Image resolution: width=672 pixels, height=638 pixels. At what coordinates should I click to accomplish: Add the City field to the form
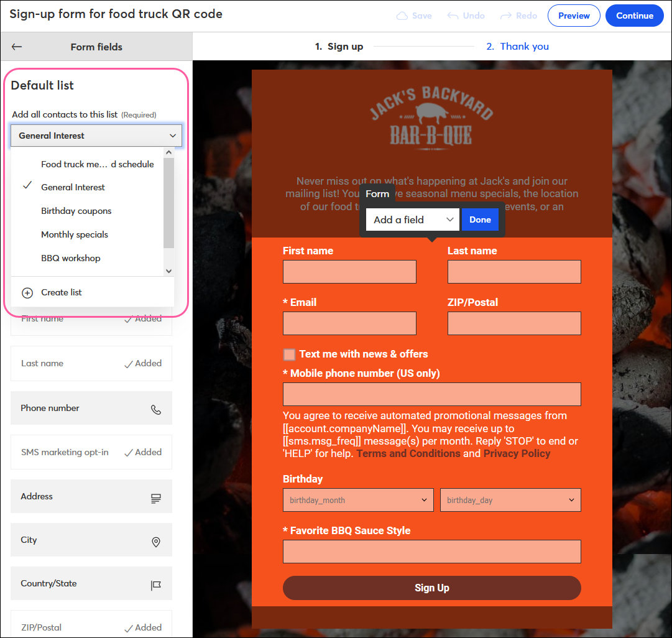[91, 540]
